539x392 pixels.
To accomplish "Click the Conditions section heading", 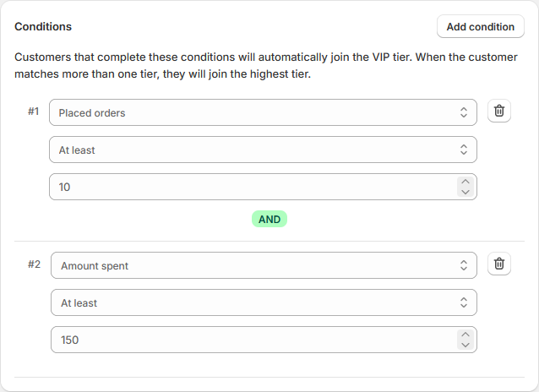I will pos(43,27).
